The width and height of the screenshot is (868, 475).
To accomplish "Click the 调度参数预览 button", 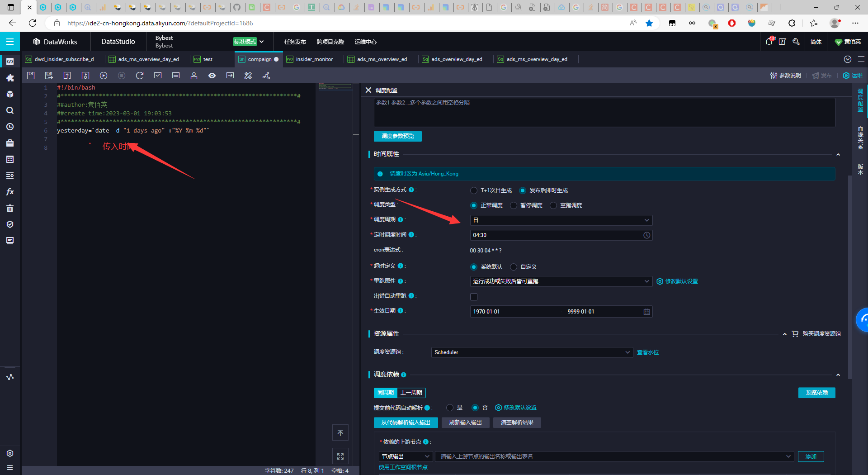I will 398,136.
